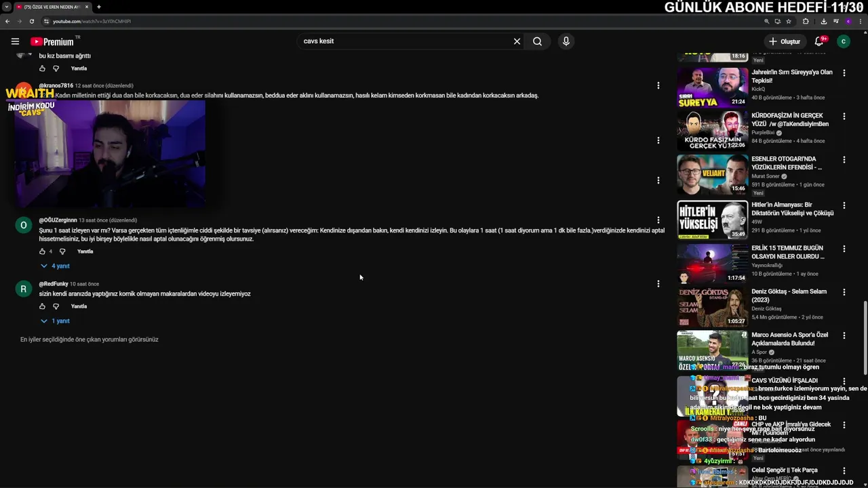Image resolution: width=868 pixels, height=488 pixels.
Task: Open the YouTube account avatar menu
Action: tap(844, 41)
